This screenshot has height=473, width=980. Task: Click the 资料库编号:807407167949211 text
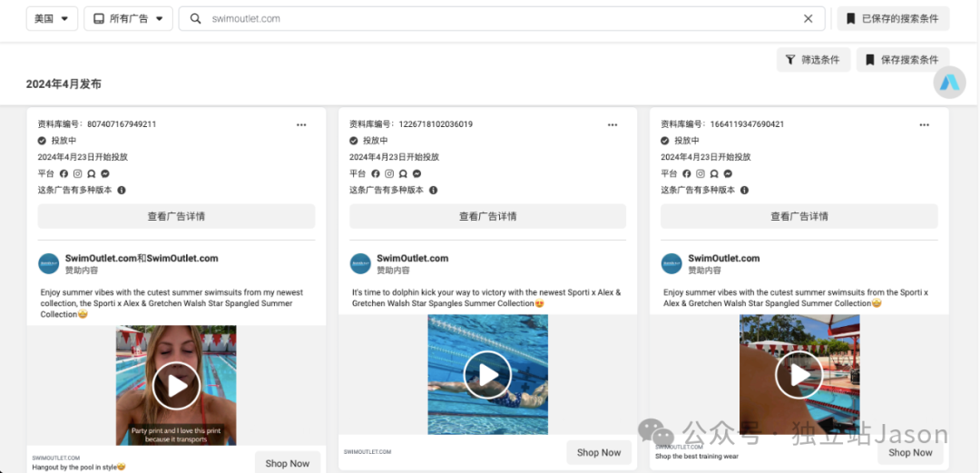pos(97,124)
